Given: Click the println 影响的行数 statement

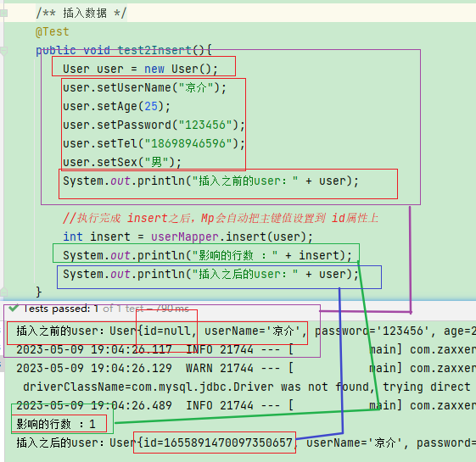Looking at the screenshot, I should [x=207, y=255].
